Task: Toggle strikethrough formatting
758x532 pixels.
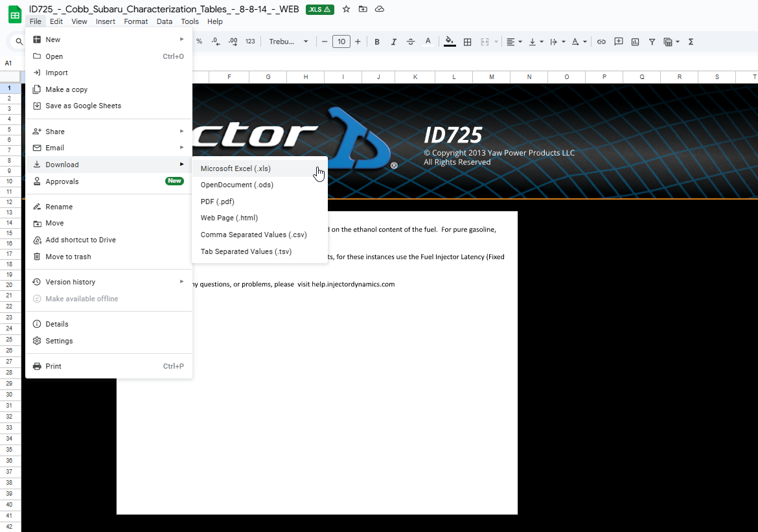Action: pyautogui.click(x=411, y=41)
